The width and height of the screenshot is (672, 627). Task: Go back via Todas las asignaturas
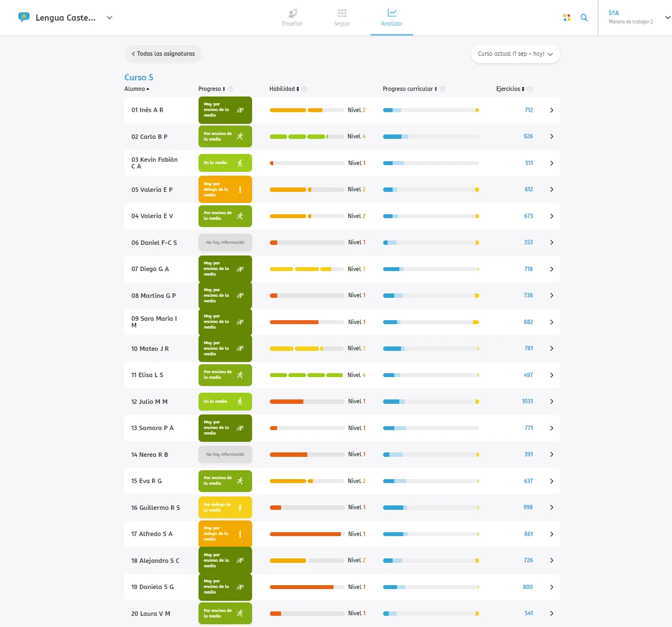pos(163,54)
